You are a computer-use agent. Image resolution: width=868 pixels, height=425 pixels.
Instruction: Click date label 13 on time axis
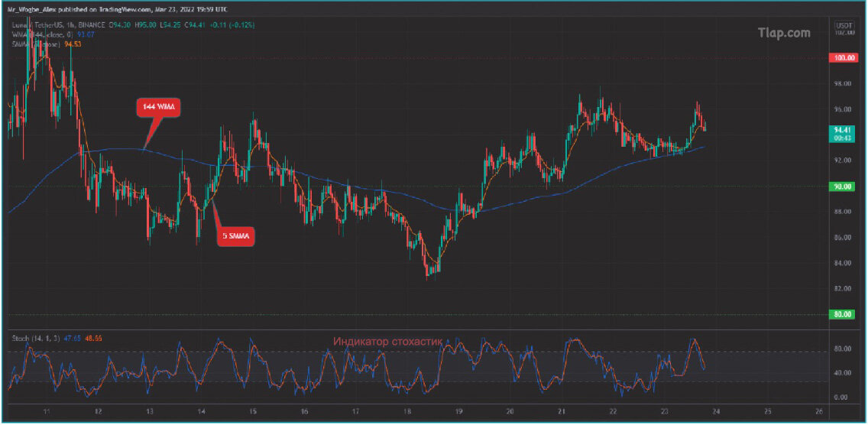coord(150,412)
